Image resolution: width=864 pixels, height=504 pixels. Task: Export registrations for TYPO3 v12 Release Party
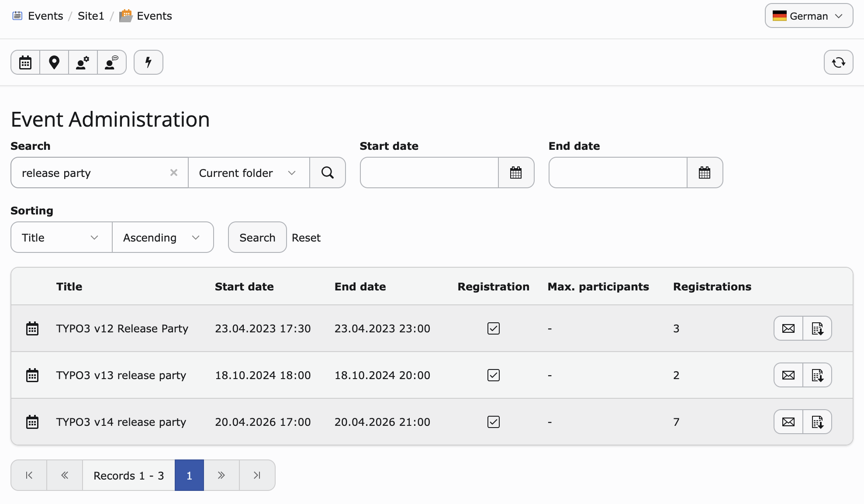[817, 328]
